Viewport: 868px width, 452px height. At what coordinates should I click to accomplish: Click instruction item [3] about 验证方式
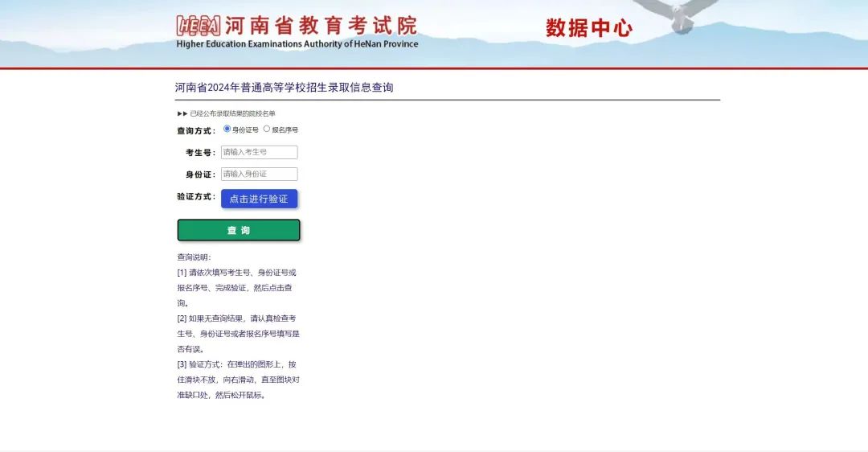point(238,380)
